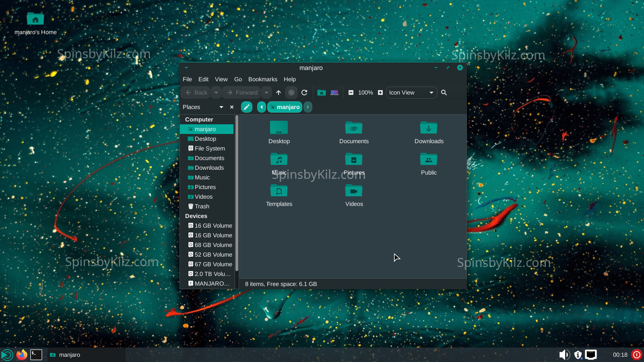Select Pictures in the Places sidebar
The height and width of the screenshot is (362, 644).
pos(207,187)
